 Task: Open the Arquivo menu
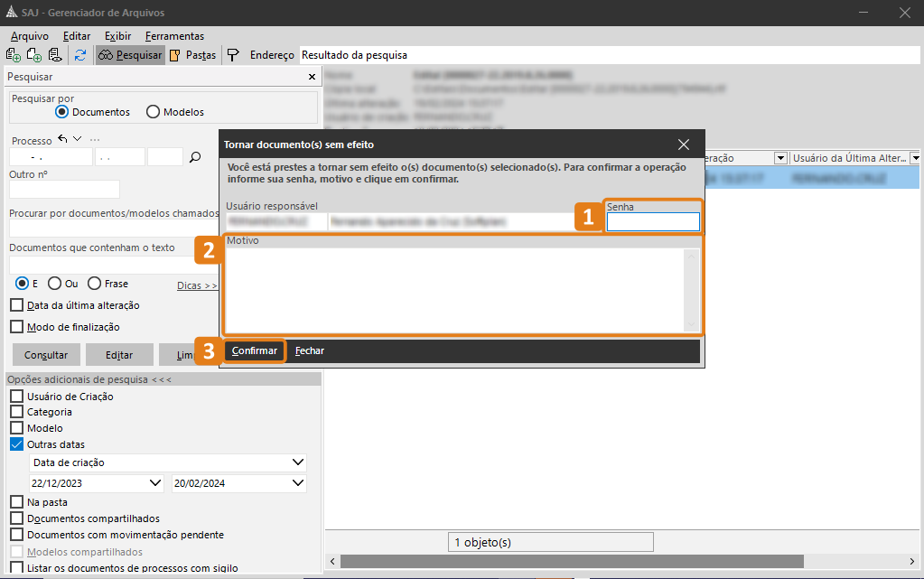pos(30,36)
